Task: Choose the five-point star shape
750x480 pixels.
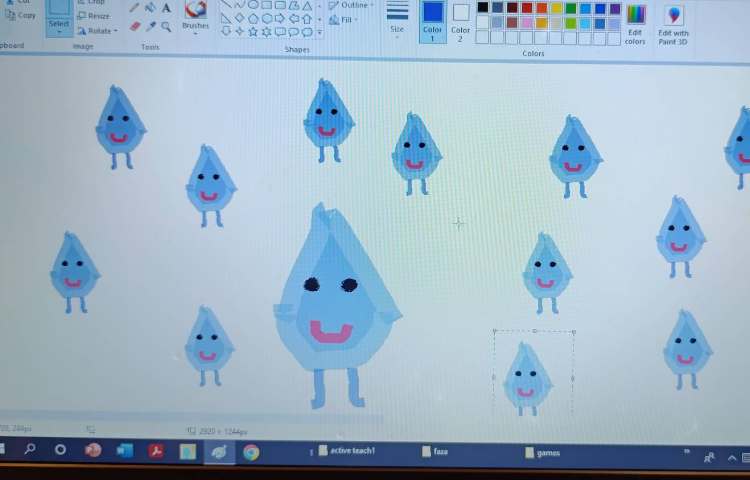Action: tap(252, 32)
